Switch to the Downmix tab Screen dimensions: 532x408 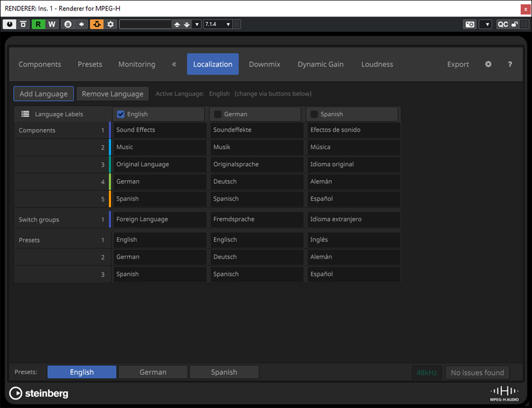click(265, 64)
